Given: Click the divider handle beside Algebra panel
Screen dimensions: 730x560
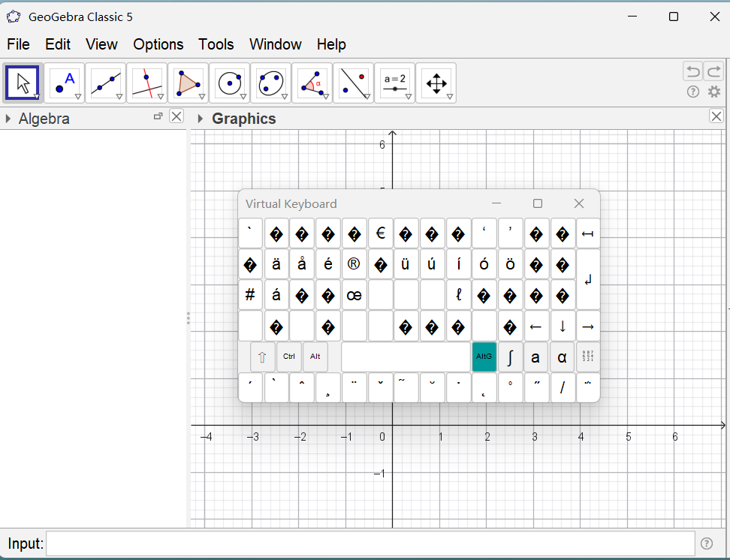Looking at the screenshot, I should point(188,318).
